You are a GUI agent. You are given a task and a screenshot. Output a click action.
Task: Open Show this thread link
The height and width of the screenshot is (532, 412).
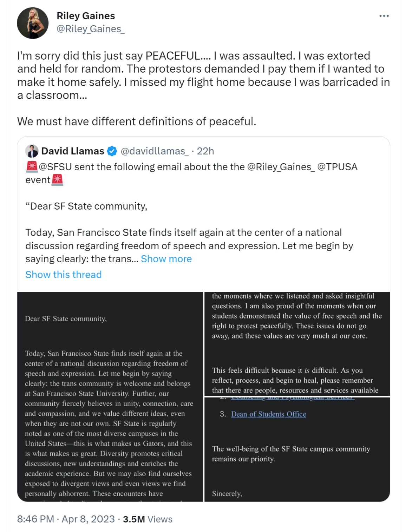[63, 275]
